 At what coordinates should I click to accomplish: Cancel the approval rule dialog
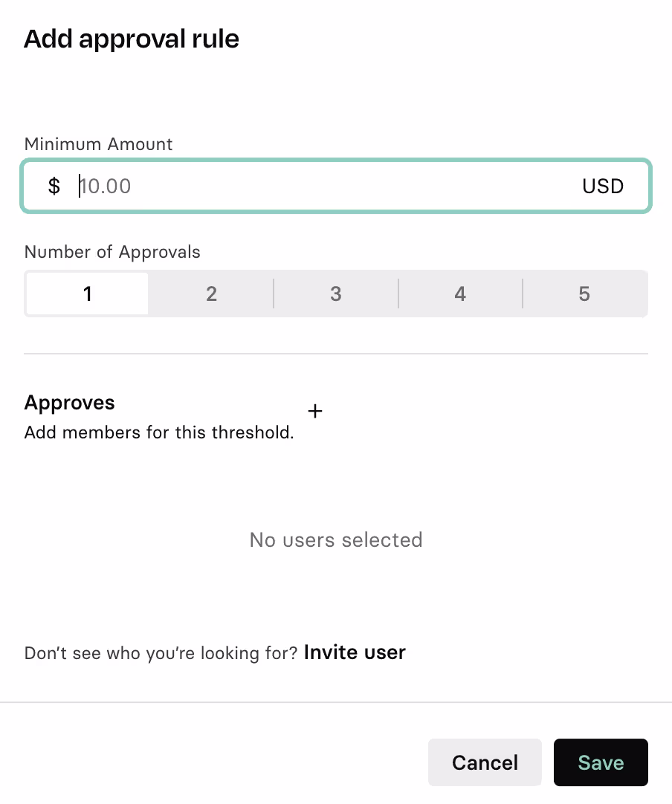[485, 762]
